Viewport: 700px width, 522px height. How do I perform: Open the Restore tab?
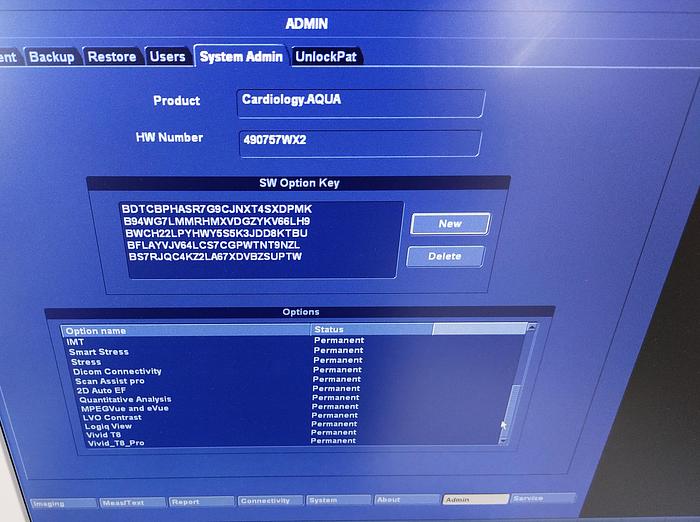pos(112,57)
